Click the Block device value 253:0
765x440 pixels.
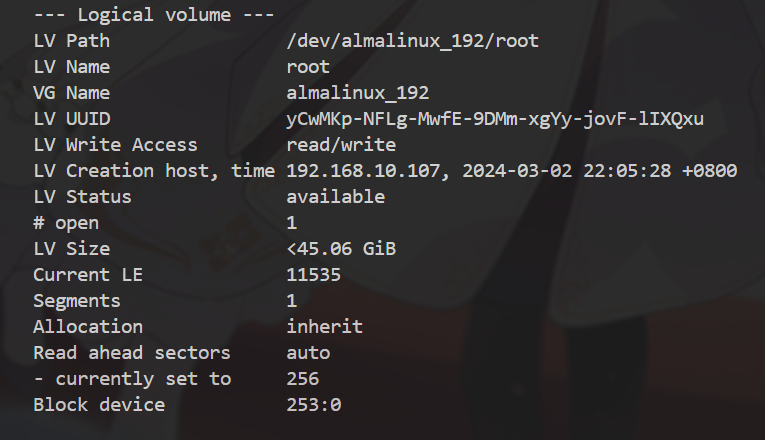[314, 405]
